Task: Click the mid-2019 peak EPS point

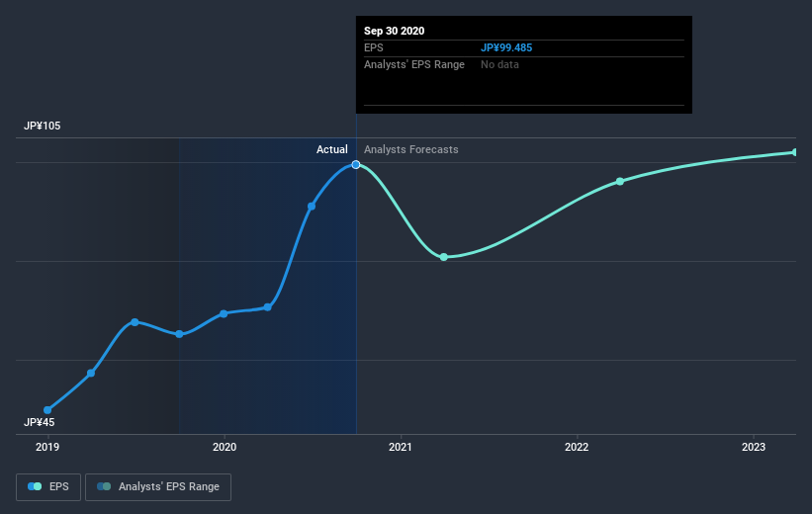Action: [135, 322]
